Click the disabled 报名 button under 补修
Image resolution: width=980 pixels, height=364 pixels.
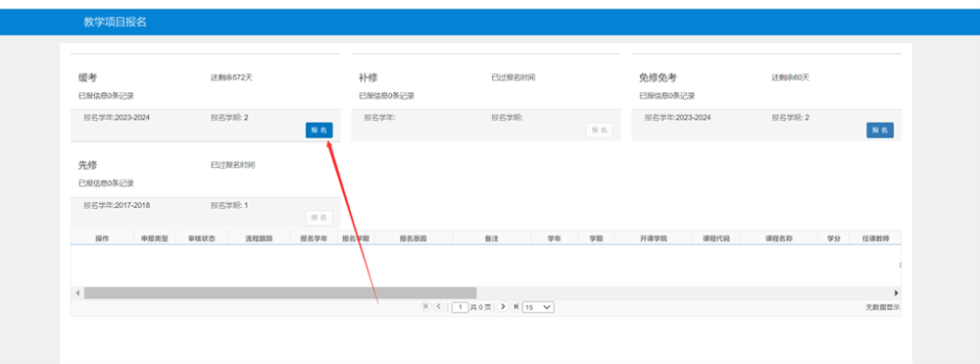coord(600,130)
